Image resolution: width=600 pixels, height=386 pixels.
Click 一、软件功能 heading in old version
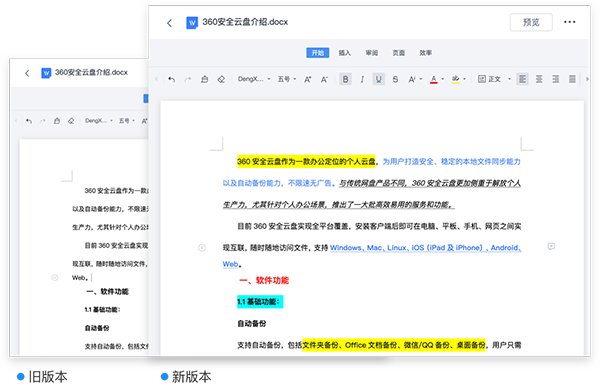pyautogui.click(x=108, y=292)
